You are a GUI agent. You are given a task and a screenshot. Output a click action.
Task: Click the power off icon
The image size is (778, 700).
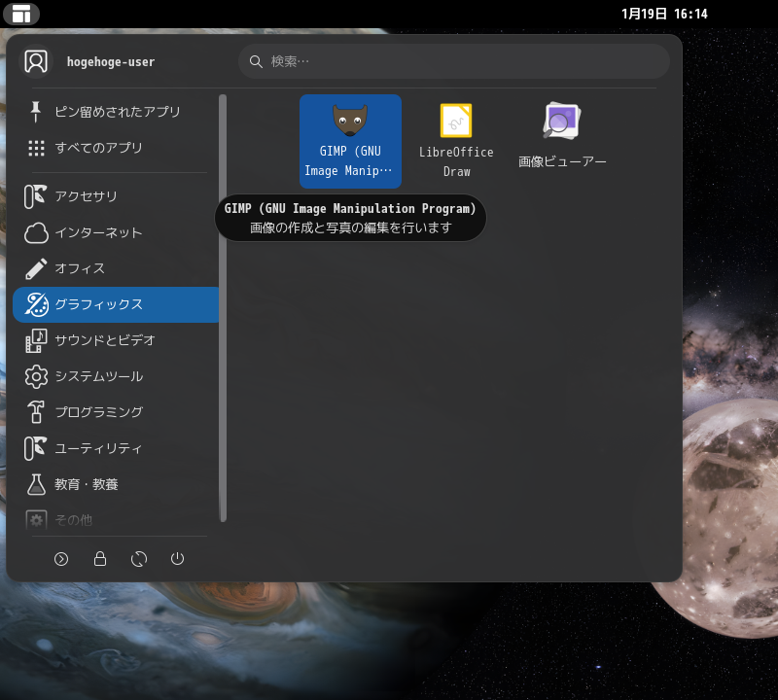pos(177,559)
